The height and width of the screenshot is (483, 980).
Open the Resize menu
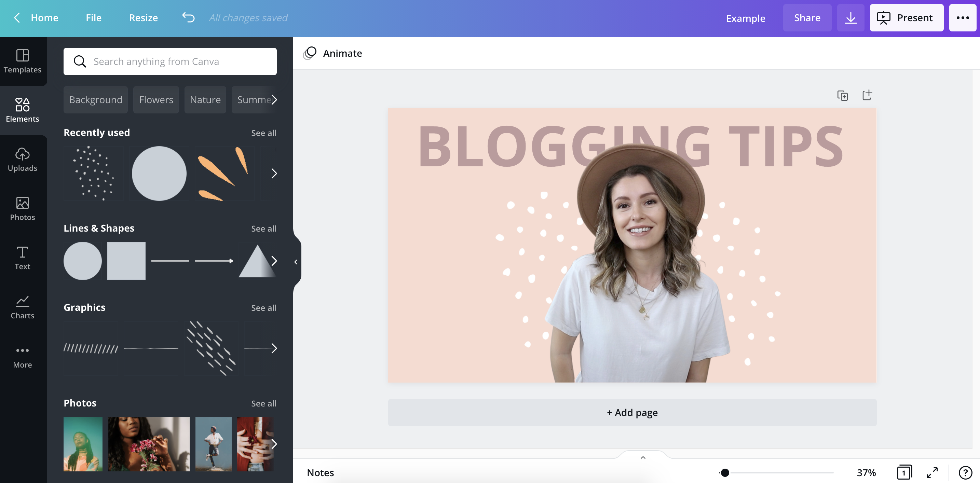point(144,18)
